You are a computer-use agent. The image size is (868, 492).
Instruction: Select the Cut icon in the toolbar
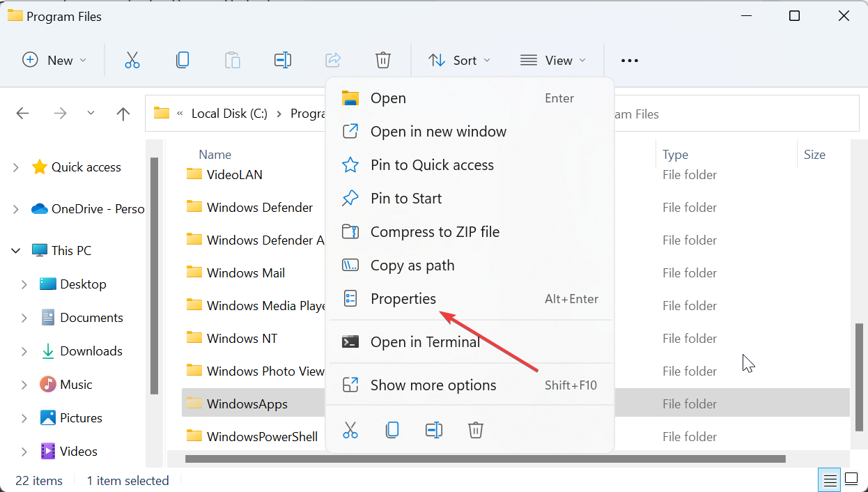(132, 60)
